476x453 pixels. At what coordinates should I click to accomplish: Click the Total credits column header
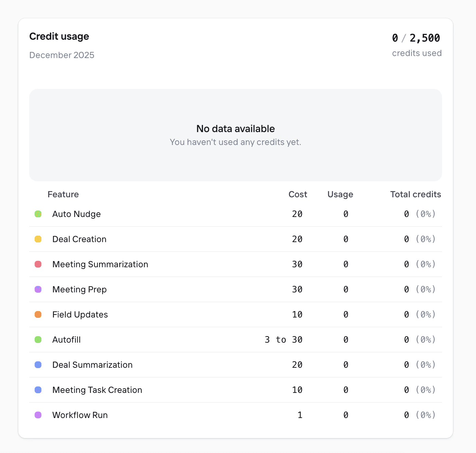[x=415, y=194]
